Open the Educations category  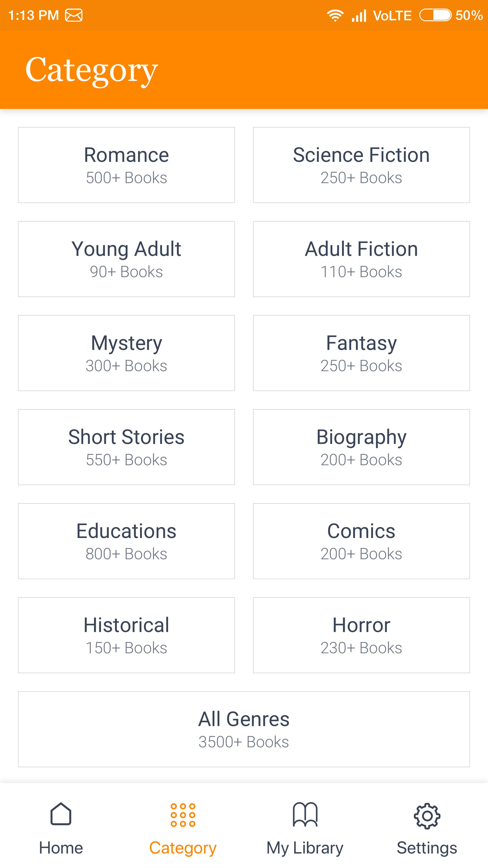[x=126, y=541]
